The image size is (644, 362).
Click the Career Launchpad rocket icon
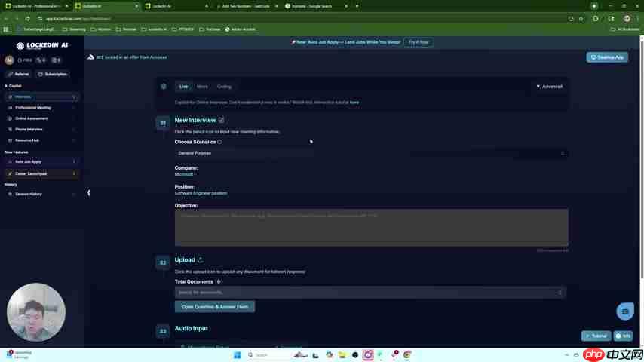10,173
